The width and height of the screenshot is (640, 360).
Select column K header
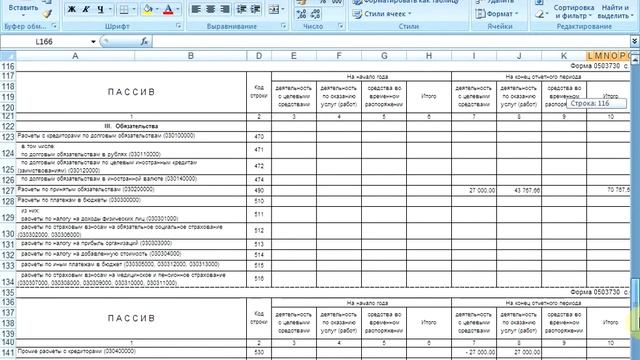(x=564, y=56)
